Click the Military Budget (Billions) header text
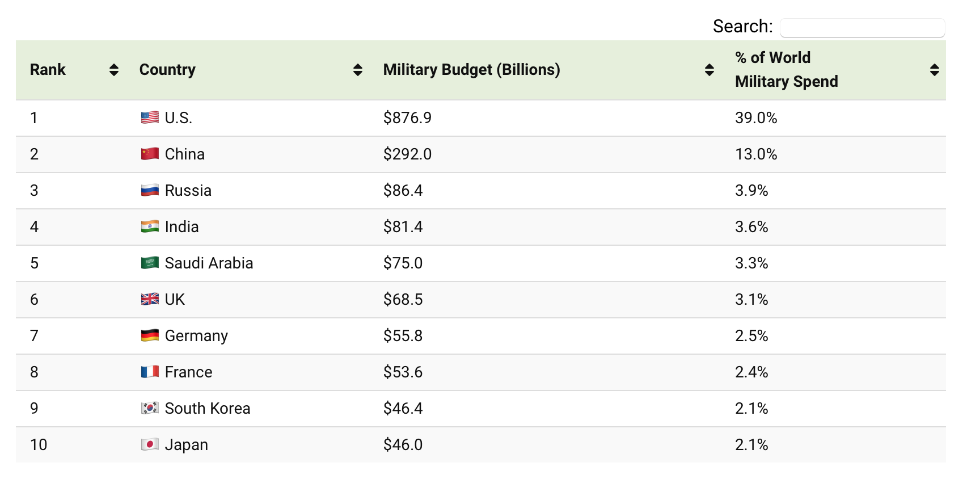980x479 pixels. click(x=471, y=70)
